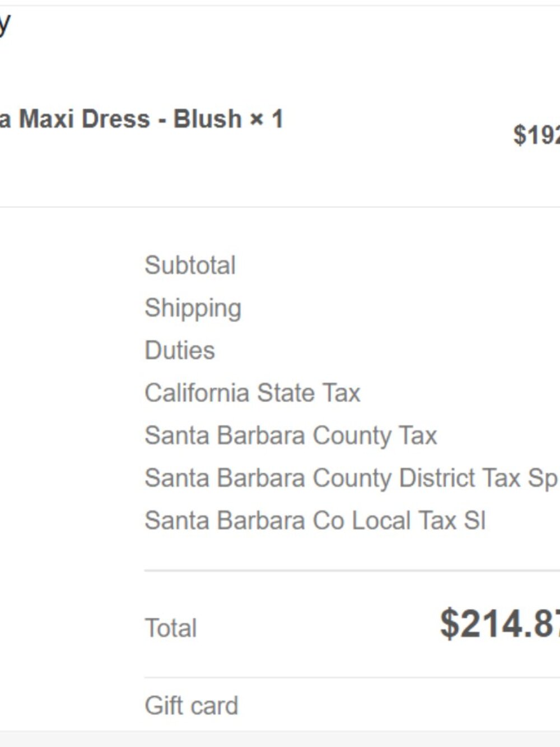Select the $214.87 total amount

(x=500, y=623)
